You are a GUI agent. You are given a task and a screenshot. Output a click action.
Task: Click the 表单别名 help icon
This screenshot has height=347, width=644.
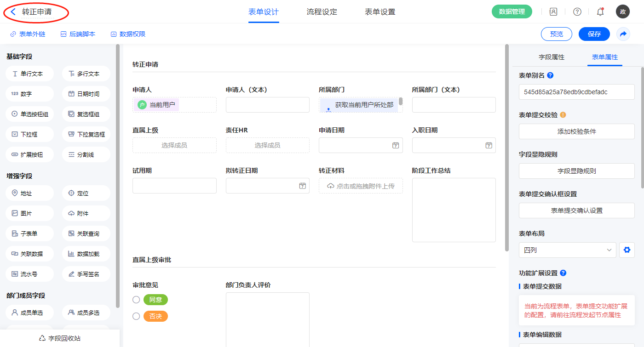(550, 75)
